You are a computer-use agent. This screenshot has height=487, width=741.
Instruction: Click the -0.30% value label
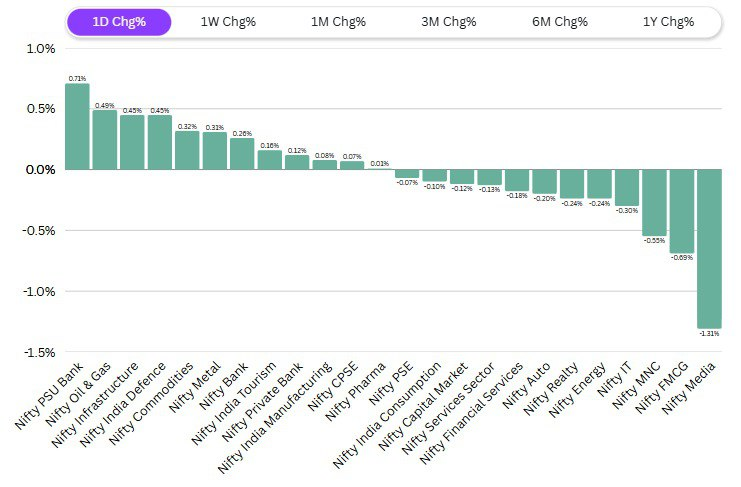[627, 211]
